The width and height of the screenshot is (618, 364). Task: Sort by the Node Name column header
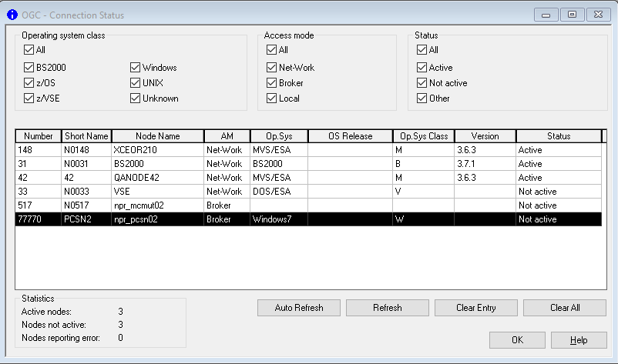[x=157, y=136]
